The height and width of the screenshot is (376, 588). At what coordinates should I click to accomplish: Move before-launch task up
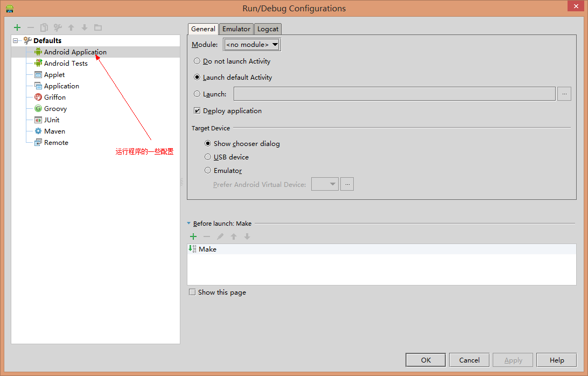pyautogui.click(x=234, y=236)
